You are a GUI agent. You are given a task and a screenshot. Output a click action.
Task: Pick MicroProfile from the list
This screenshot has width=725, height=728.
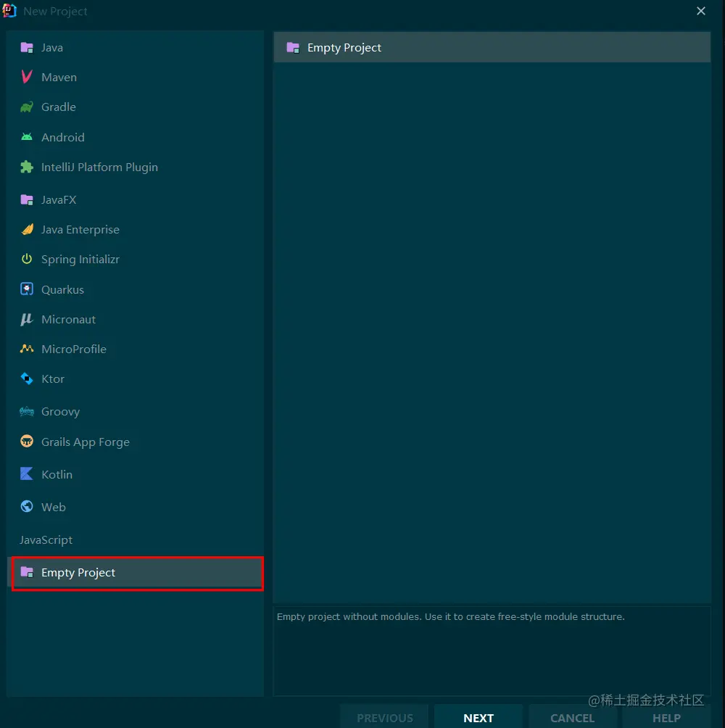point(136,349)
